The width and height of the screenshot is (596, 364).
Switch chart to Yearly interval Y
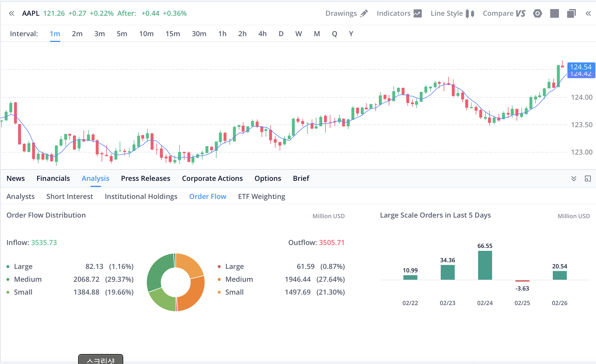click(x=351, y=34)
